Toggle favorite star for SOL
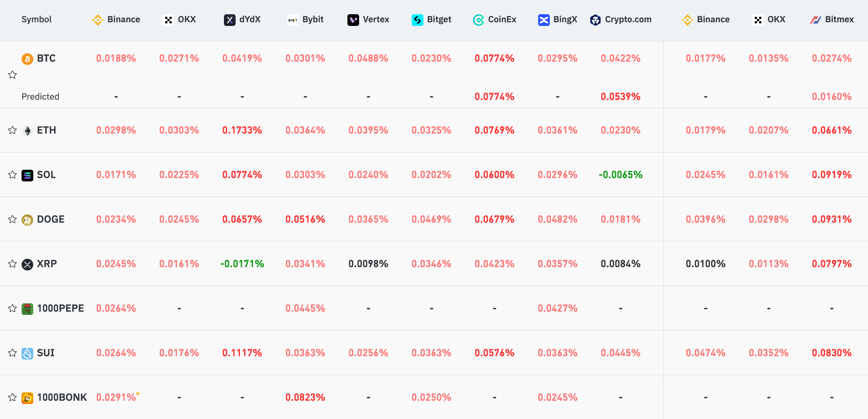 [x=12, y=175]
